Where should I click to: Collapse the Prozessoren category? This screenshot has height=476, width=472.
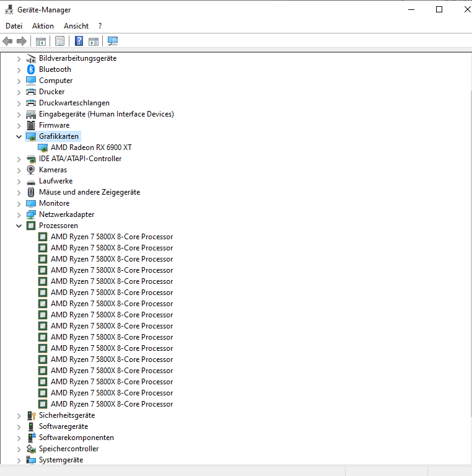[19, 226]
